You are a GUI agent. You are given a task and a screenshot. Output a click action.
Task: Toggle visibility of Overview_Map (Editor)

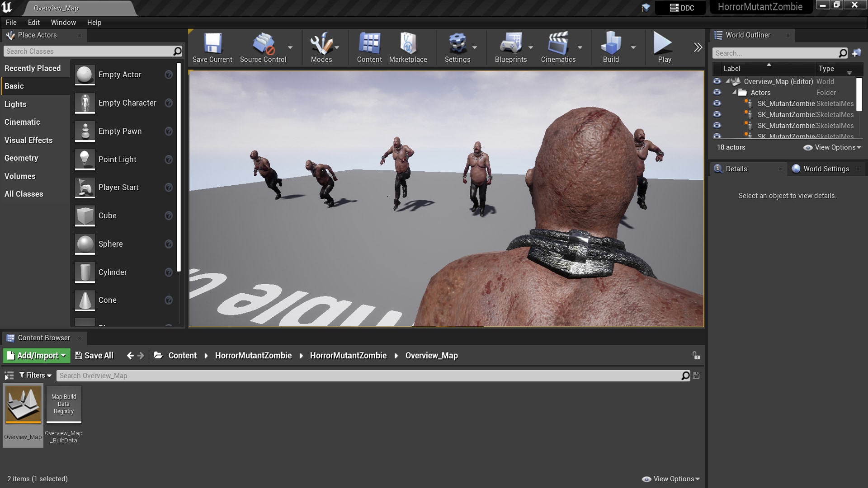pyautogui.click(x=717, y=81)
